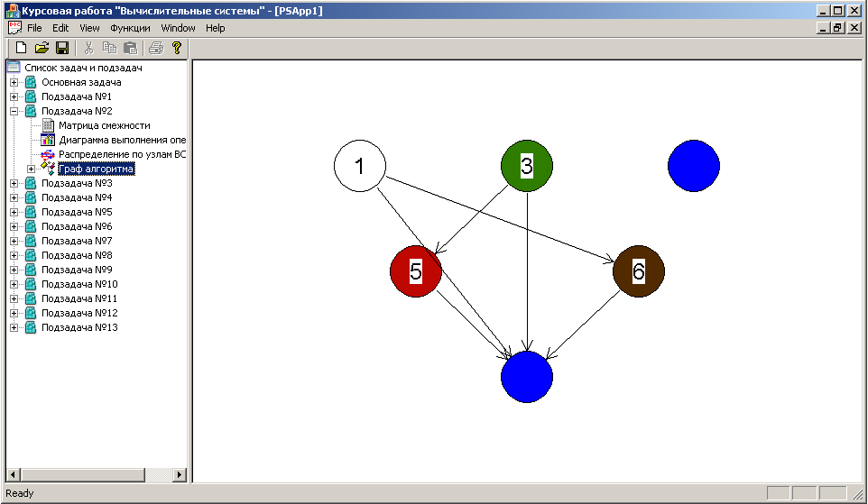
Task: Select the Подзадача №8 label
Action: tap(77, 255)
